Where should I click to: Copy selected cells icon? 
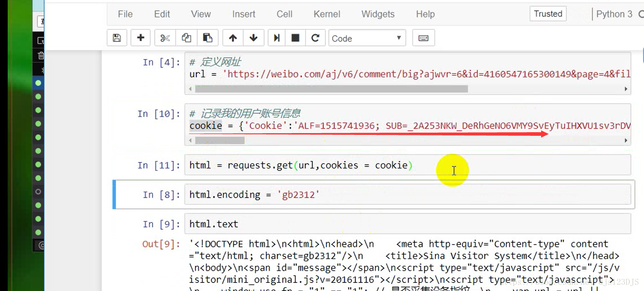186,38
